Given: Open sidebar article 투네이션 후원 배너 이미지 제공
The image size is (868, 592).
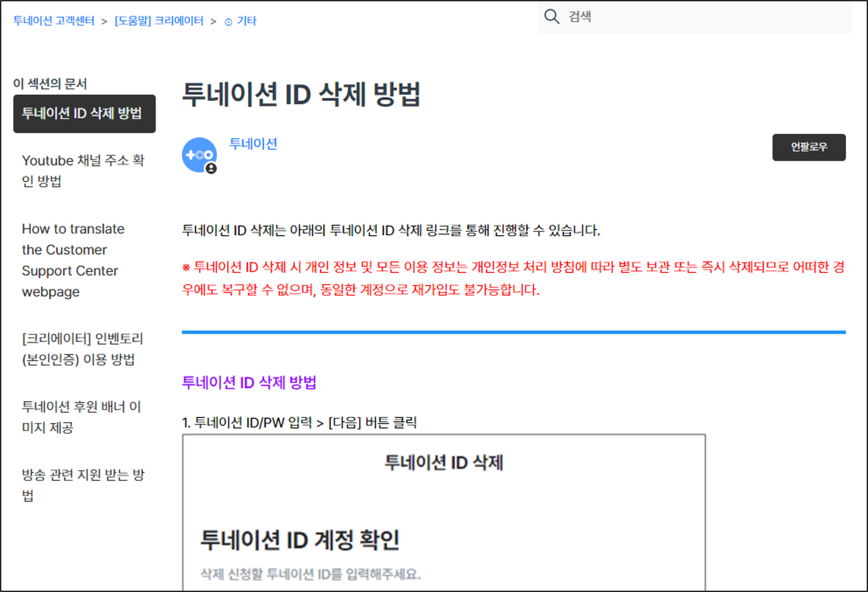Looking at the screenshot, I should 82,417.
